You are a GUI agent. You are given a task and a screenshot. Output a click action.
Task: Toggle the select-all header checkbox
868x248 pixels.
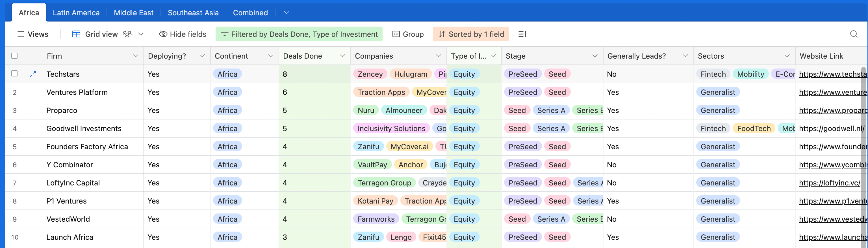point(14,56)
